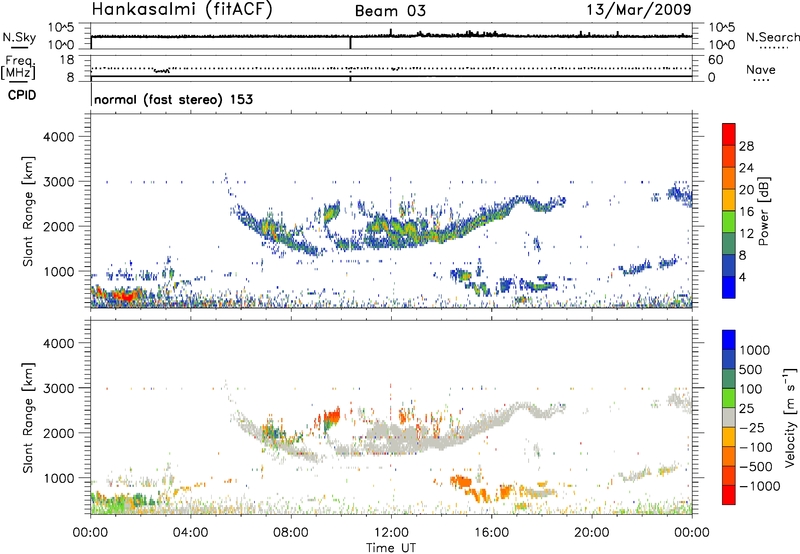Viewport: 800px width, 554px height.
Task: Click the Nave legend label
Action: point(761,69)
